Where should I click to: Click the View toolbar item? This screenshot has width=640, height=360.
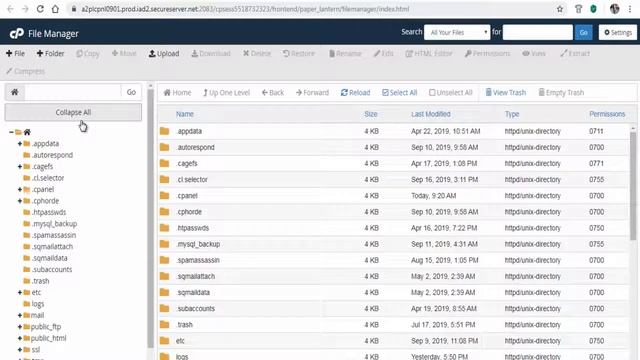point(534,53)
